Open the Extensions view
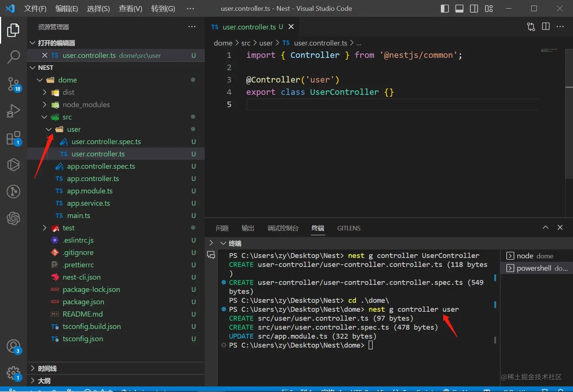 [x=14, y=138]
